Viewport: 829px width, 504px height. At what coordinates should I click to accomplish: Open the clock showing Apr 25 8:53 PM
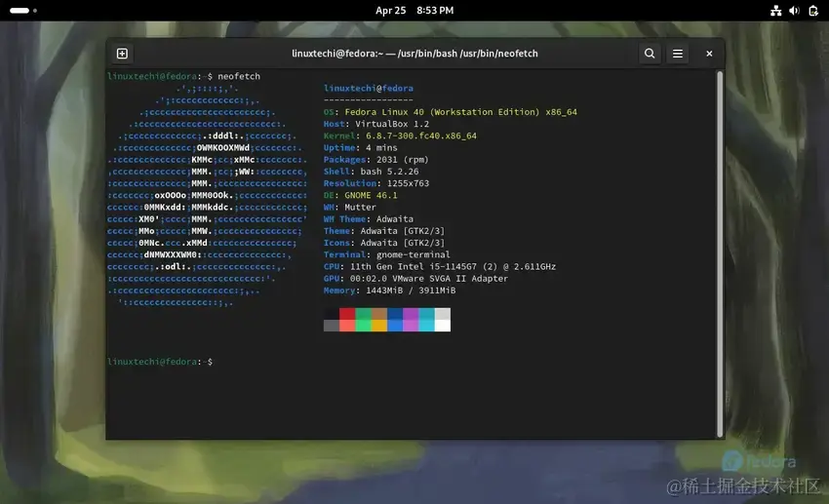click(x=414, y=11)
